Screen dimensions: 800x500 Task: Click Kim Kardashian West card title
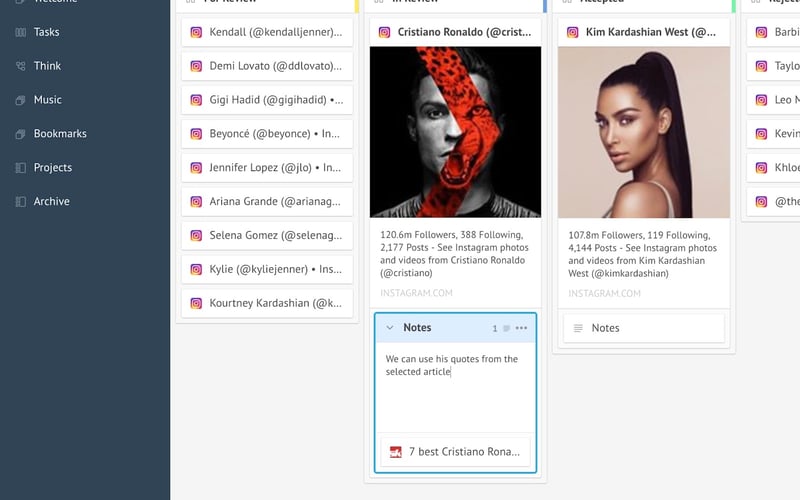tap(651, 32)
